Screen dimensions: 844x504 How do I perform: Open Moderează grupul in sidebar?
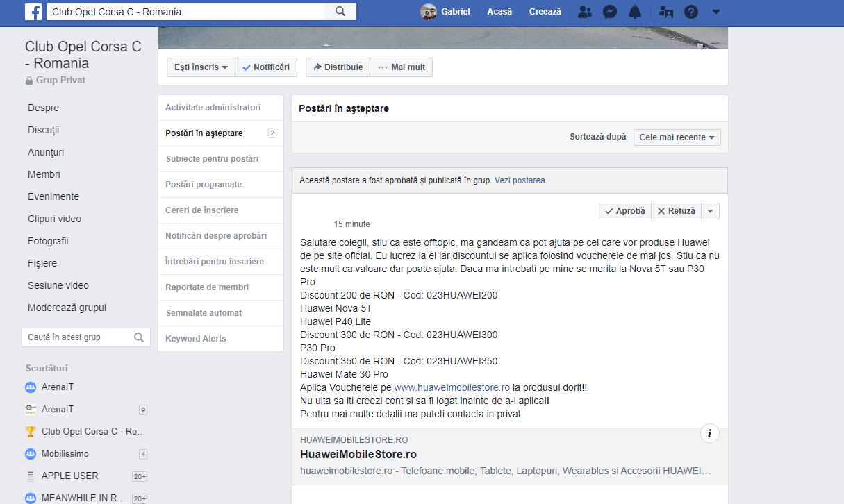(67, 308)
